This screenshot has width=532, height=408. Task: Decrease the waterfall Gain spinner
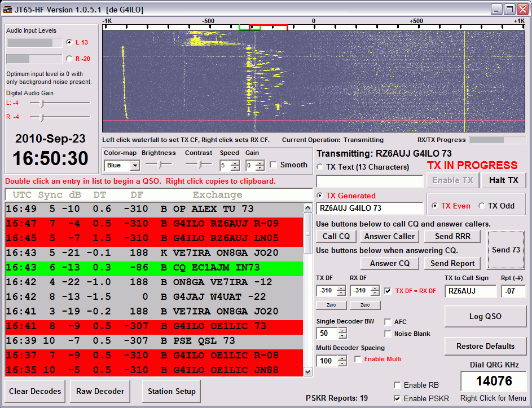tap(260, 168)
